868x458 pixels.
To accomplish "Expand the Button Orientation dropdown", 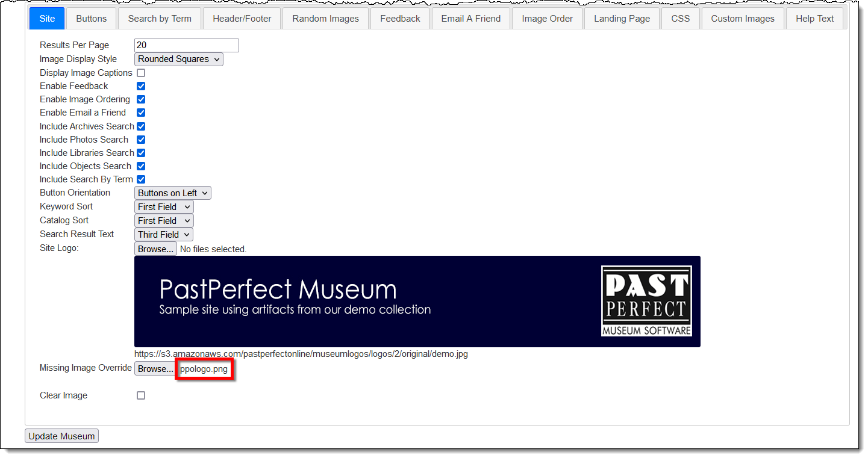I will click(x=172, y=193).
